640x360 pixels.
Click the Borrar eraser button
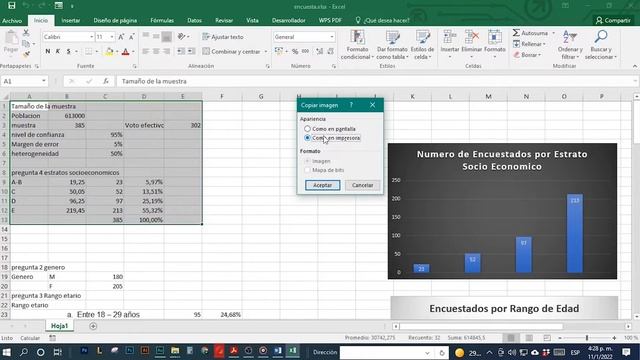point(527,55)
